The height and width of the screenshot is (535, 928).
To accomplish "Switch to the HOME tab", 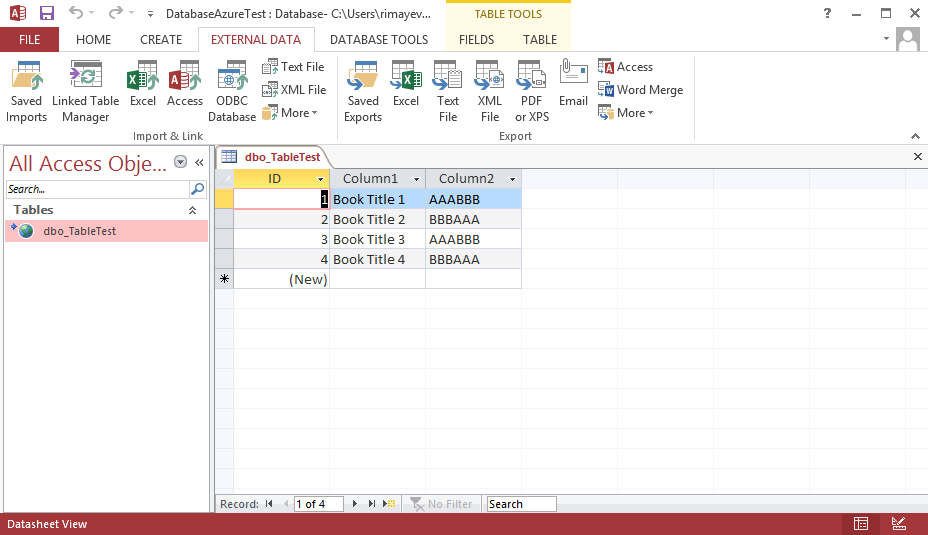I will [94, 40].
